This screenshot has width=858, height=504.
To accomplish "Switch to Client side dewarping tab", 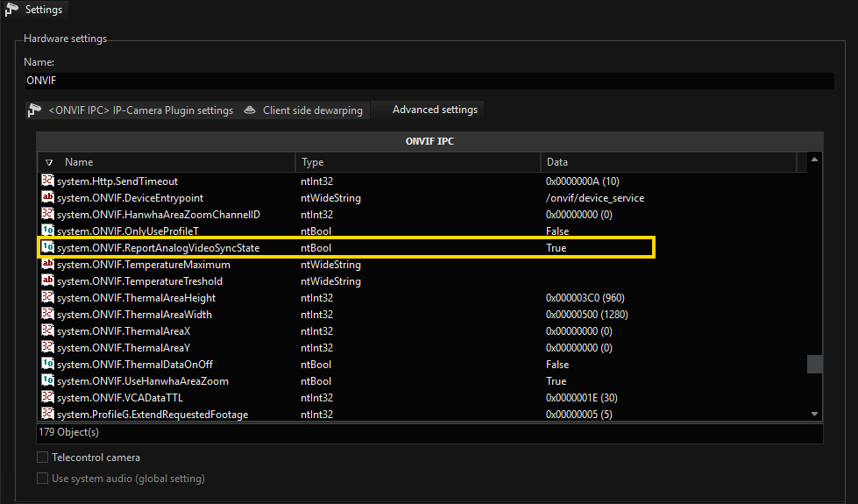I will (303, 110).
